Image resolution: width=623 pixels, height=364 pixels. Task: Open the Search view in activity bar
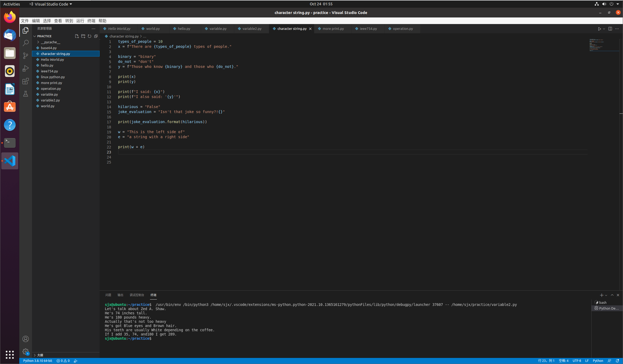(x=26, y=43)
